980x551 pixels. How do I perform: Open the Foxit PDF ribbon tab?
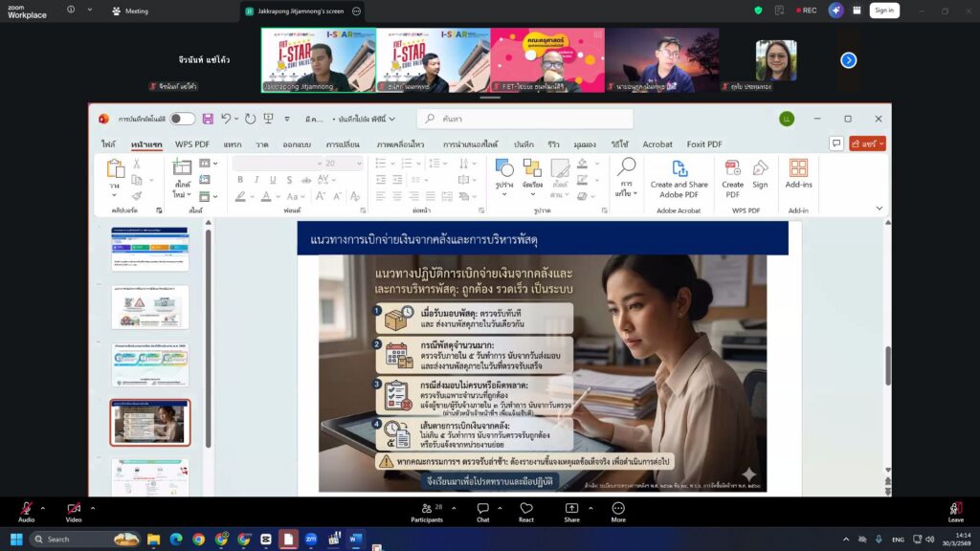(704, 144)
